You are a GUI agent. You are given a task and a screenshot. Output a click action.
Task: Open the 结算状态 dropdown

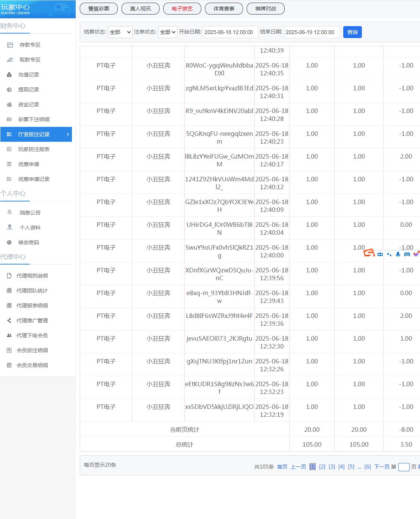120,32
